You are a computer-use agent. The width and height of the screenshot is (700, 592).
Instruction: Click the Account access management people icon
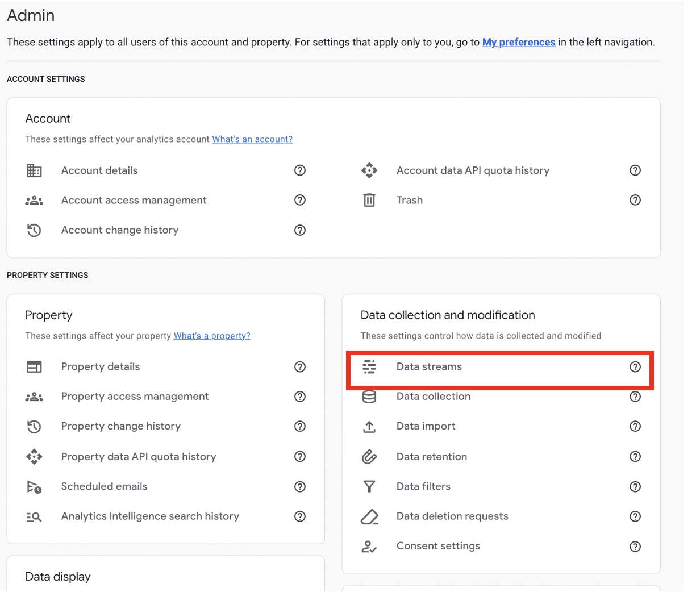point(34,200)
